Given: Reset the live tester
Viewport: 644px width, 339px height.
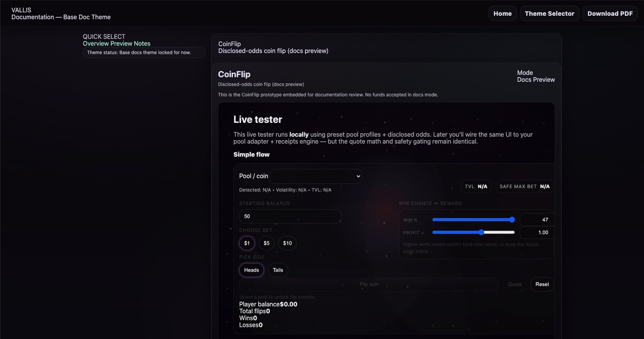Looking at the screenshot, I should tap(542, 284).
